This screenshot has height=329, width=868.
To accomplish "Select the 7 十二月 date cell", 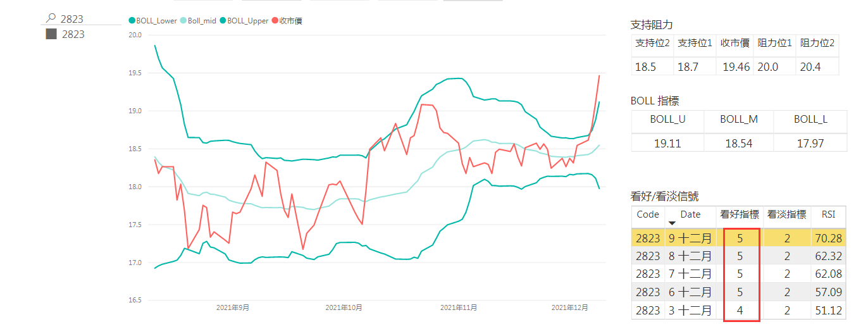I will 690,274.
